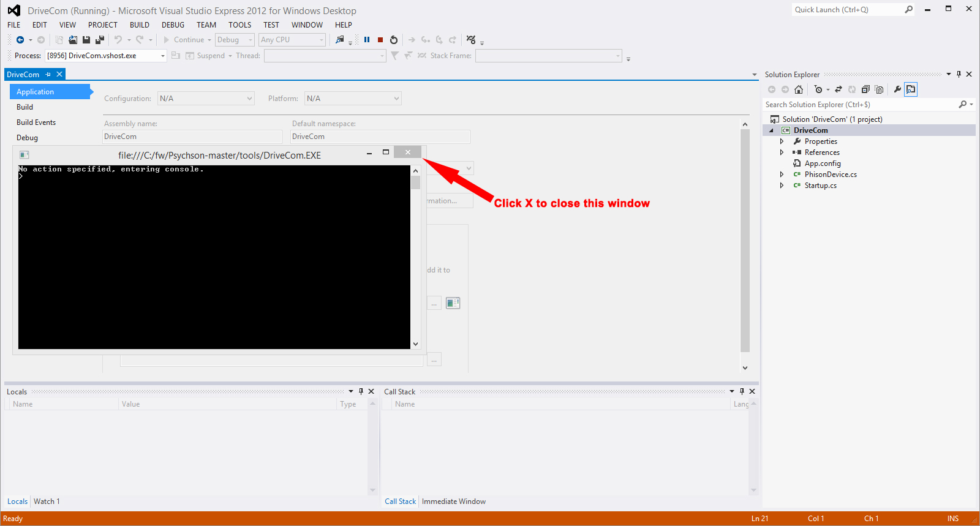Expand the Startup.cs node

(x=782, y=186)
